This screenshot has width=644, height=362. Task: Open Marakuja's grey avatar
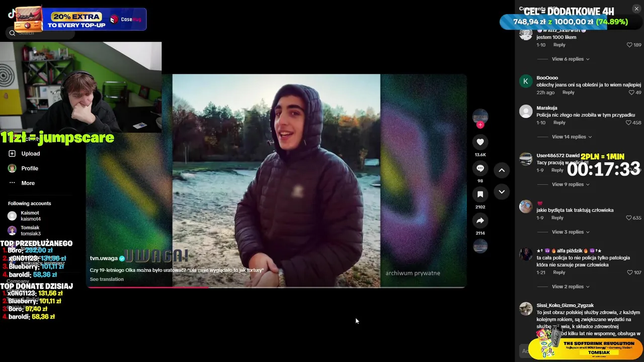pos(526,112)
